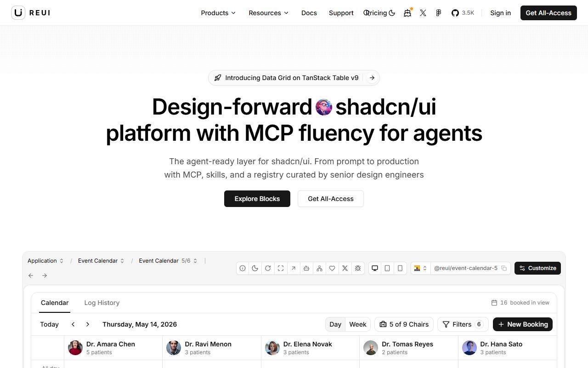
Task: Click Sign in
Action: 500,13
